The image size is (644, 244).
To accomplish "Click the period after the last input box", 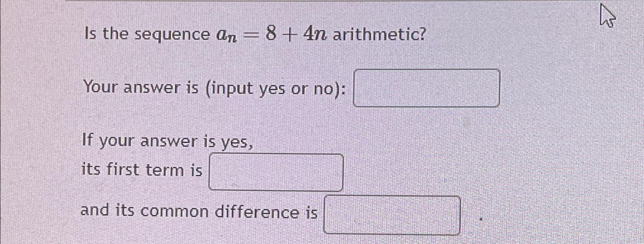I will click(480, 218).
